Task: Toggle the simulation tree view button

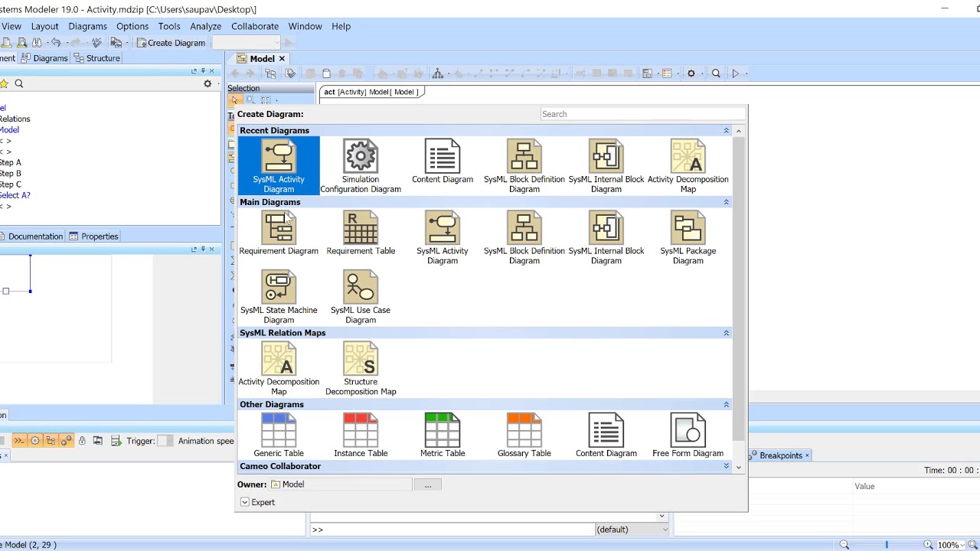Action: pyautogui.click(x=51, y=441)
